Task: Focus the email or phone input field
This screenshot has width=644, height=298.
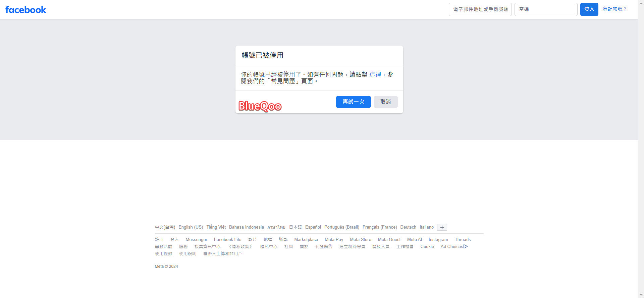Action: pyautogui.click(x=480, y=9)
